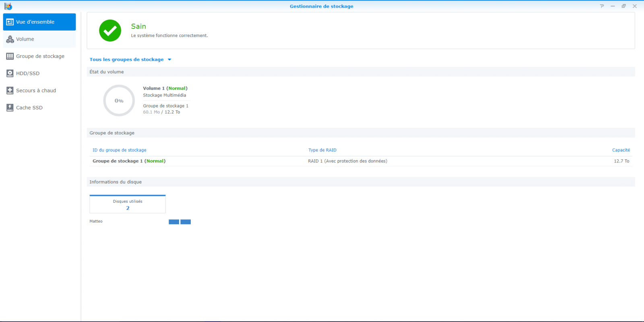The width and height of the screenshot is (644, 322).
Task: Click the green healthy status checkmark
Action: point(110,31)
